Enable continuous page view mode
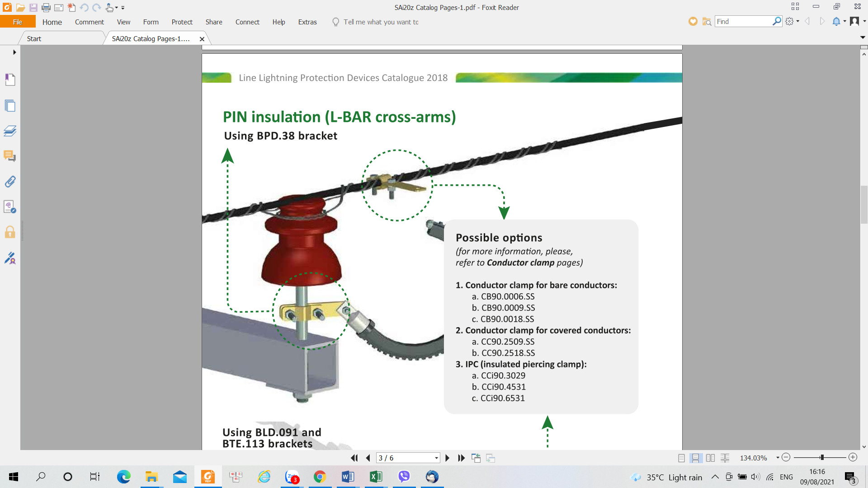Viewport: 868px width, 488px height. click(695, 458)
